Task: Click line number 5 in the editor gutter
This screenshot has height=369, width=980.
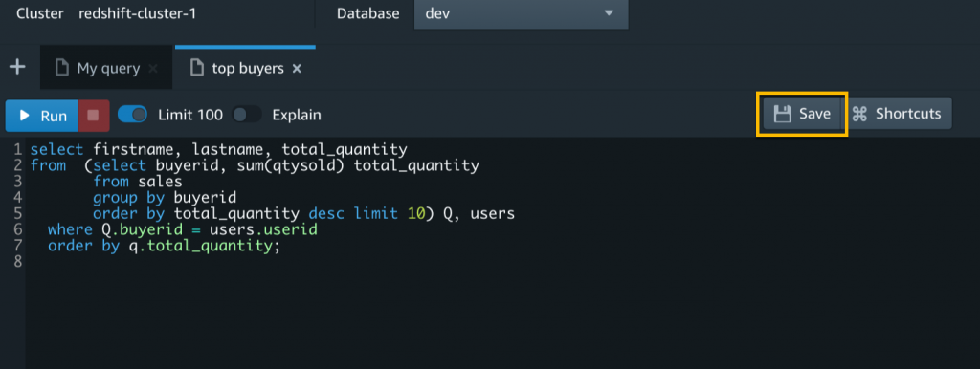Action: click(17, 214)
